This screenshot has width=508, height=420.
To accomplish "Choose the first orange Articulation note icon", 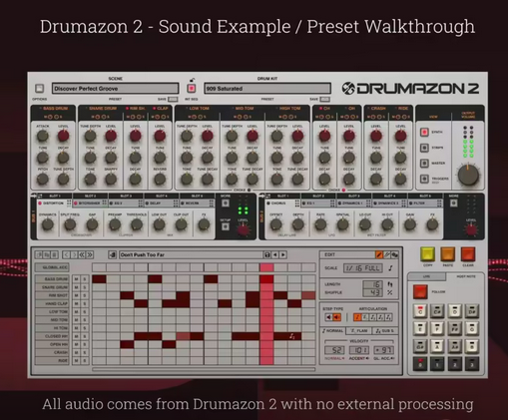I will pyautogui.click(x=357, y=317).
